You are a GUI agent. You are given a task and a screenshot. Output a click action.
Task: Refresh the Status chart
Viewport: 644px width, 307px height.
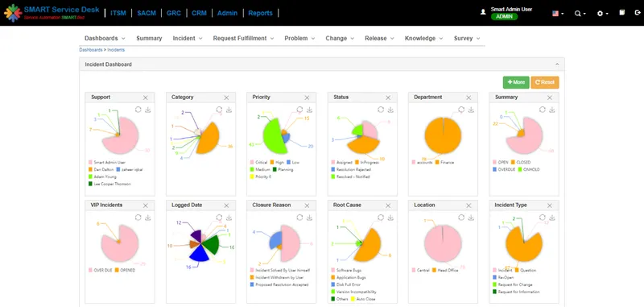381,110
